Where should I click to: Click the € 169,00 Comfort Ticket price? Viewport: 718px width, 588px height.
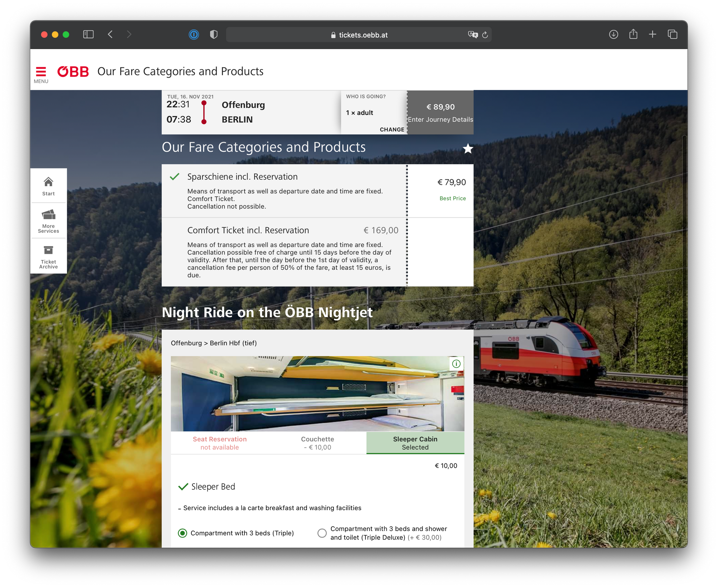pos(381,230)
